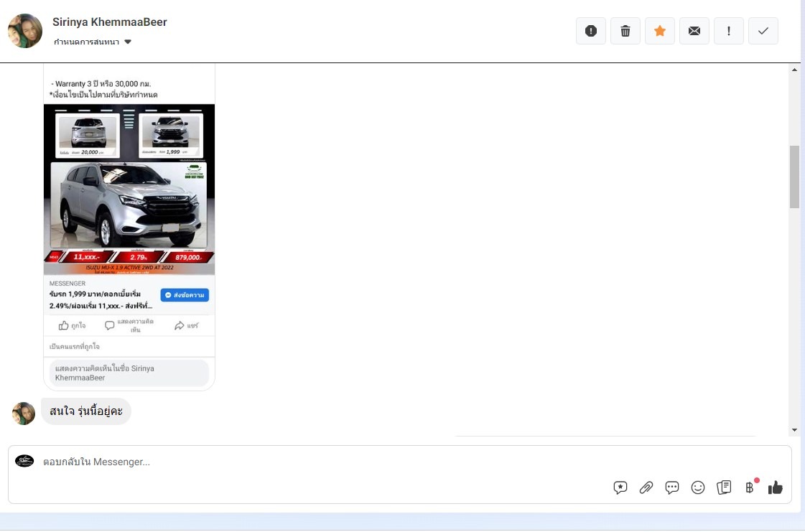Mark conversation unread with envelope icon
This screenshot has width=805, height=532.
[x=694, y=31]
